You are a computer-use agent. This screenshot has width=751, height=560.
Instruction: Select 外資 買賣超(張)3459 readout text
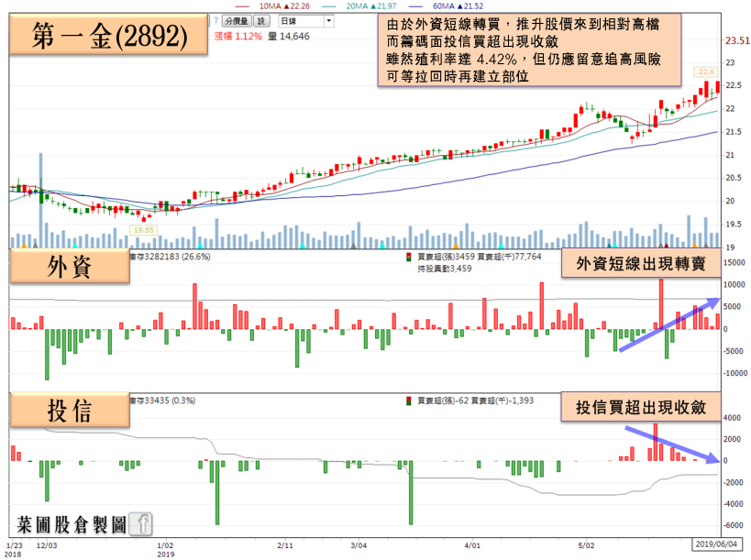coord(447,257)
